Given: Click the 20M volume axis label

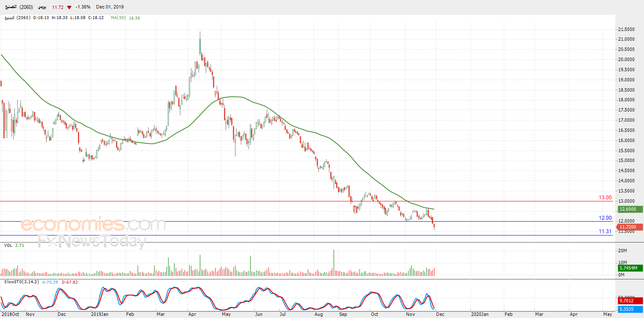Looking at the screenshot, I should [623, 251].
